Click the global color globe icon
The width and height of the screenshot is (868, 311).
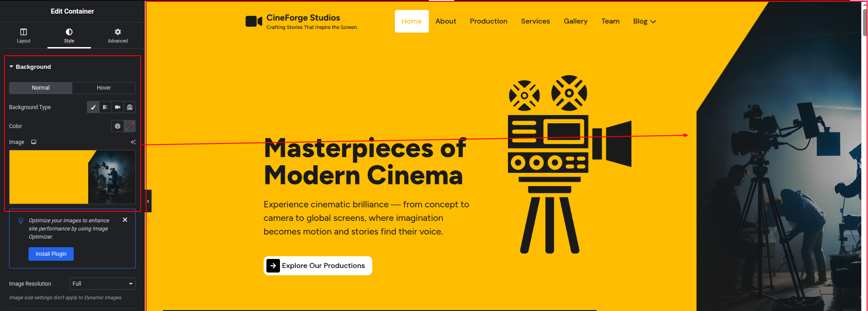118,126
